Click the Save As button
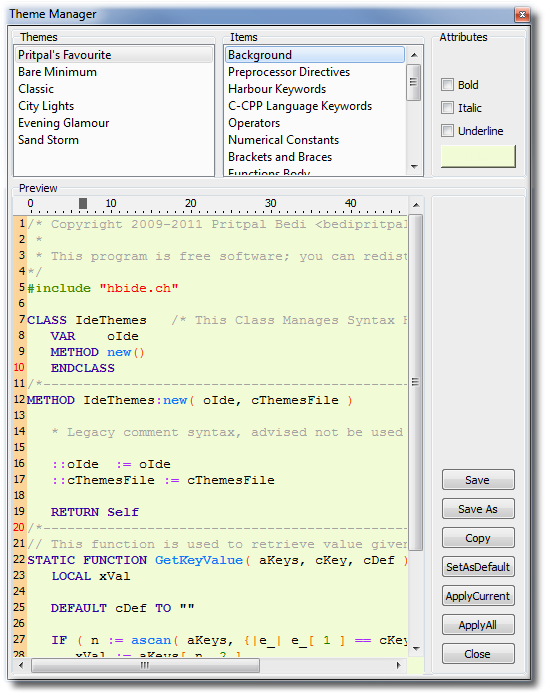The image size is (550, 699). coord(478,509)
